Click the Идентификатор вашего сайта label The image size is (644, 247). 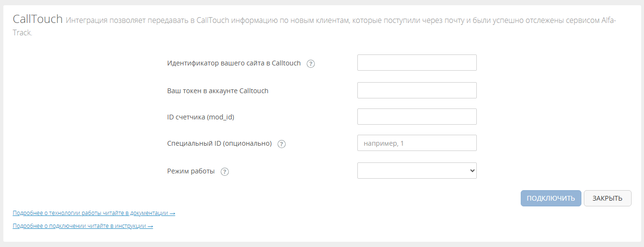(x=234, y=63)
